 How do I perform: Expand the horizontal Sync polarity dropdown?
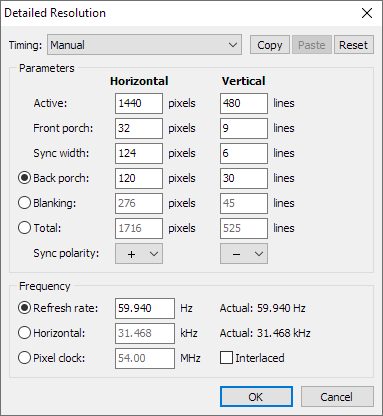click(139, 254)
